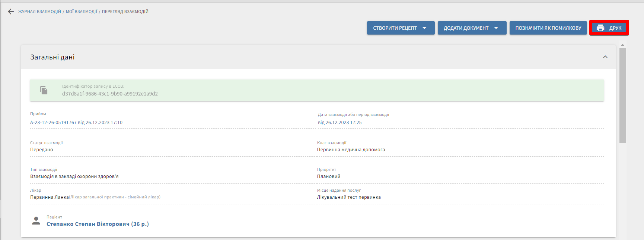
Task: Click the vertical scrollbar thumb
Action: [622, 95]
